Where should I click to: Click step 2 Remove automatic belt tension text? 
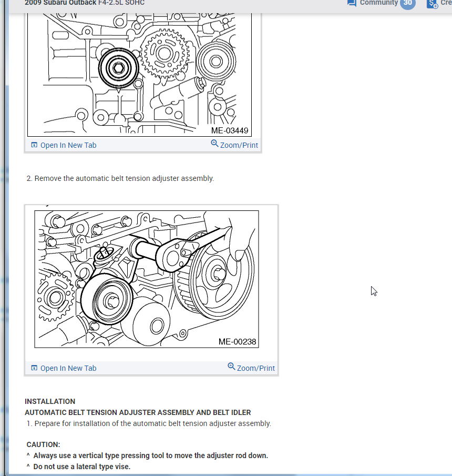coord(120,178)
